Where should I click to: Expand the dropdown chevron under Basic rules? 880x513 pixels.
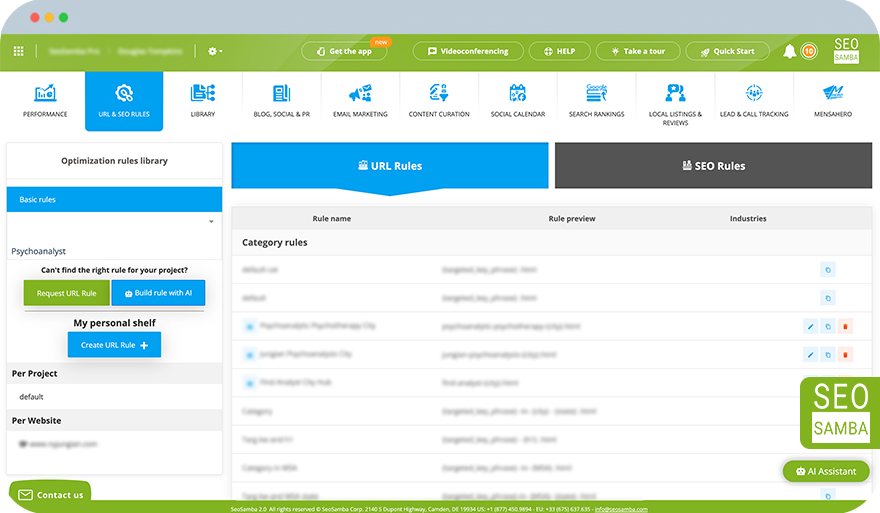click(211, 222)
